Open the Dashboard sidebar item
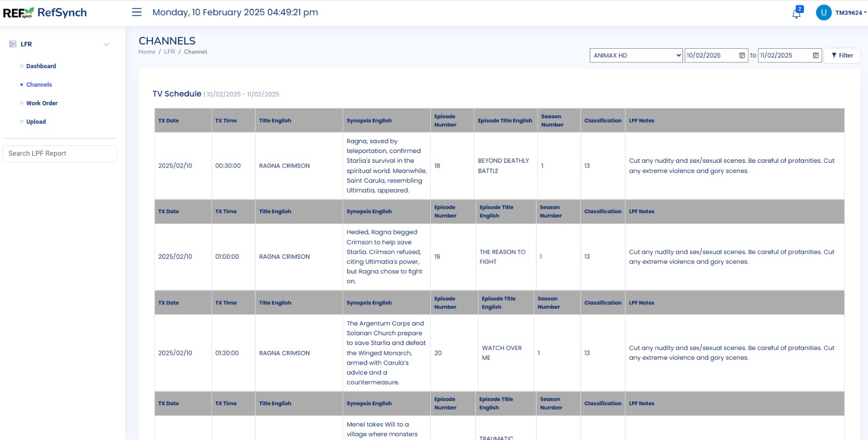The image size is (868, 440). pyautogui.click(x=41, y=66)
